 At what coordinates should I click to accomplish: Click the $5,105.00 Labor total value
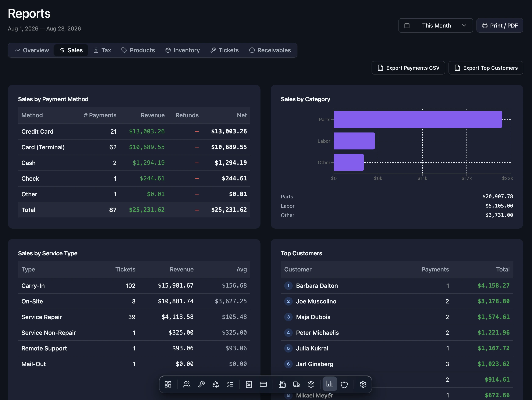(x=499, y=206)
